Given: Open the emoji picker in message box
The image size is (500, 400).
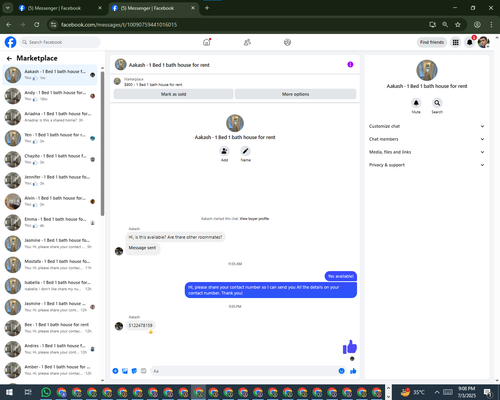Looking at the screenshot, I should [341, 371].
